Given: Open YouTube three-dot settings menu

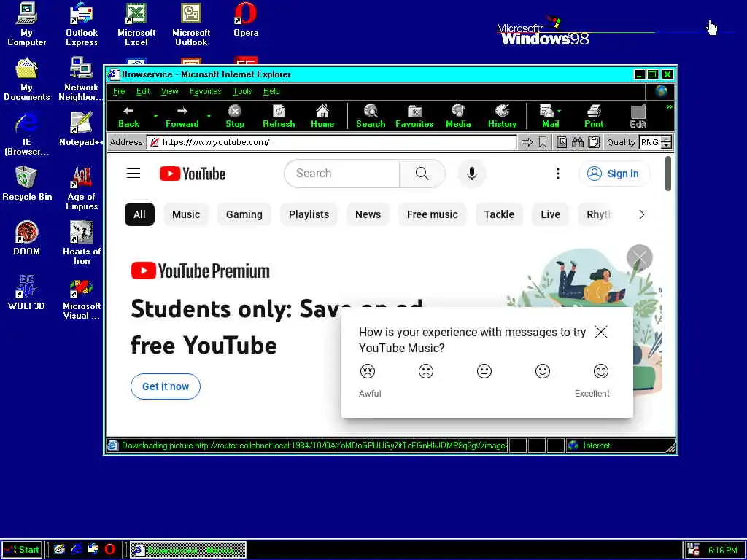Looking at the screenshot, I should point(558,174).
